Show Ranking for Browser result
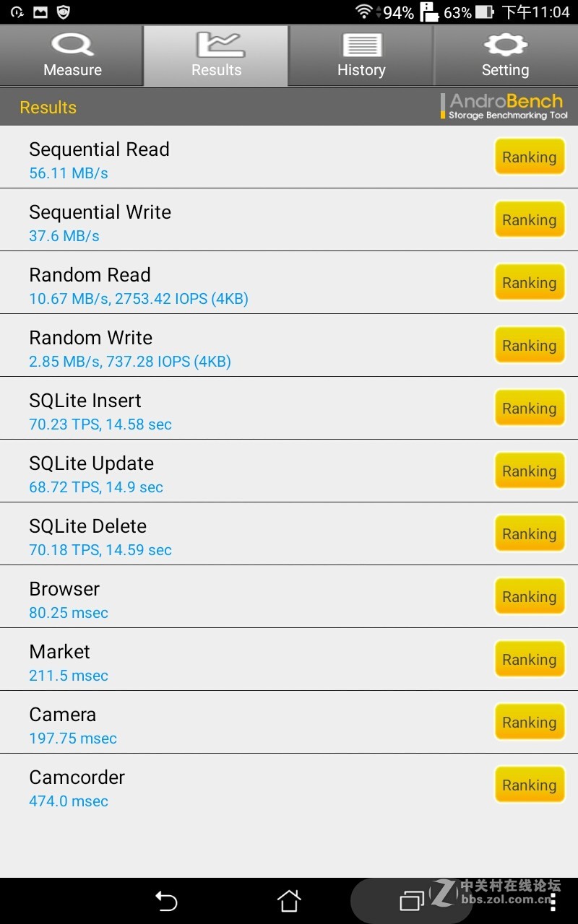This screenshot has width=578, height=924. tap(530, 597)
